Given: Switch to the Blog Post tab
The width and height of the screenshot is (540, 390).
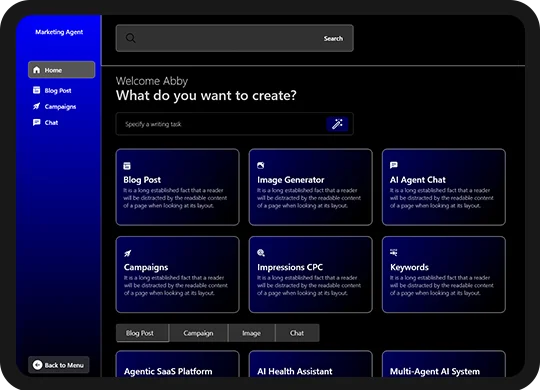Looking at the screenshot, I should pyautogui.click(x=142, y=333).
